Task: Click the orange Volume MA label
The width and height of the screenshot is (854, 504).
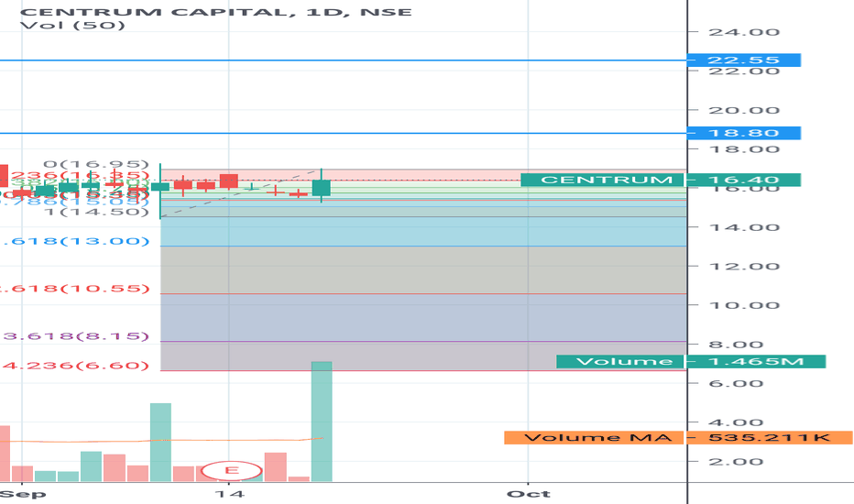Action: [x=594, y=437]
